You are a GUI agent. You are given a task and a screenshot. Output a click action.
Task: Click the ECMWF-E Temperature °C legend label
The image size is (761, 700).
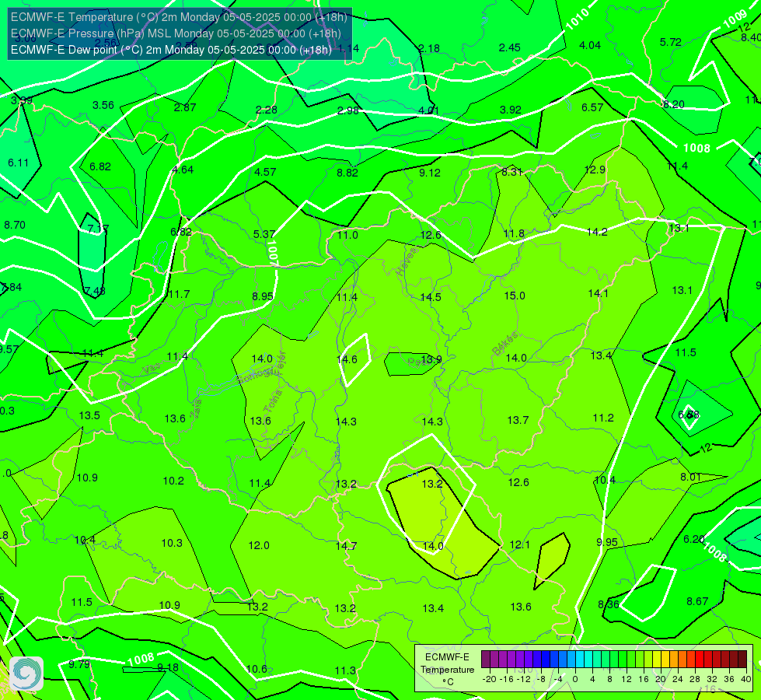(x=448, y=670)
